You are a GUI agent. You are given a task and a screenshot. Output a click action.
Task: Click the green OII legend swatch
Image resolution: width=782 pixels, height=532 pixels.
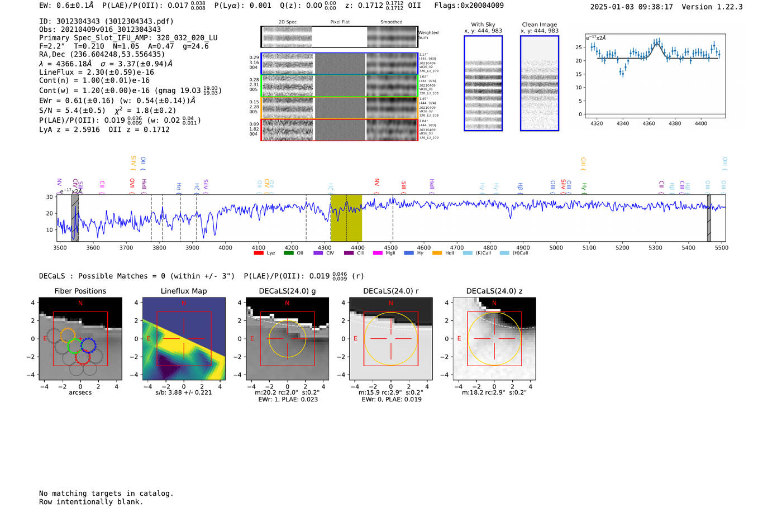click(x=289, y=253)
